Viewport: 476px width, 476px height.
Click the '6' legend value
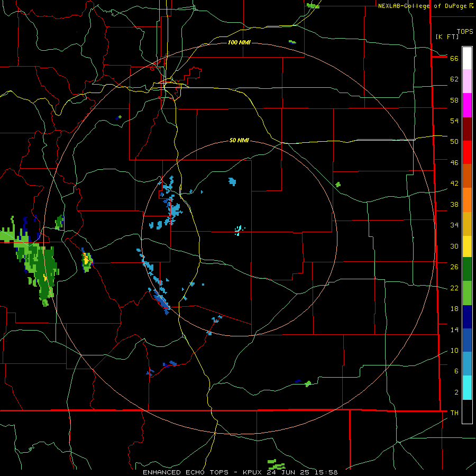pos(456,371)
